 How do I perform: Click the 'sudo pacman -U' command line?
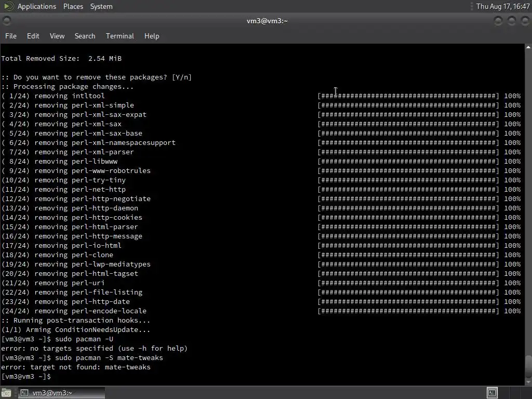(x=84, y=339)
